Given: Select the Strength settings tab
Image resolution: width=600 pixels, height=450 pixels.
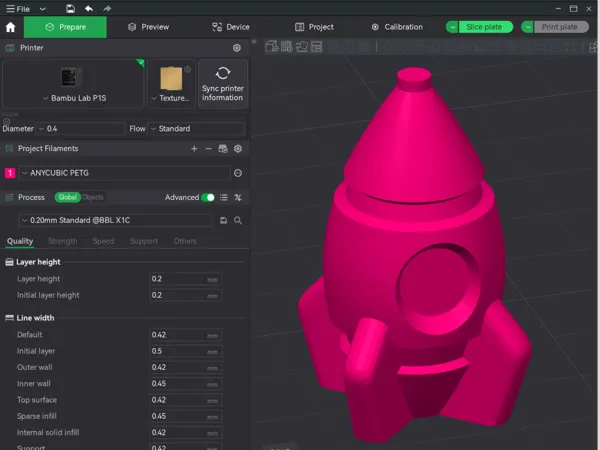Looking at the screenshot, I should click(x=62, y=241).
